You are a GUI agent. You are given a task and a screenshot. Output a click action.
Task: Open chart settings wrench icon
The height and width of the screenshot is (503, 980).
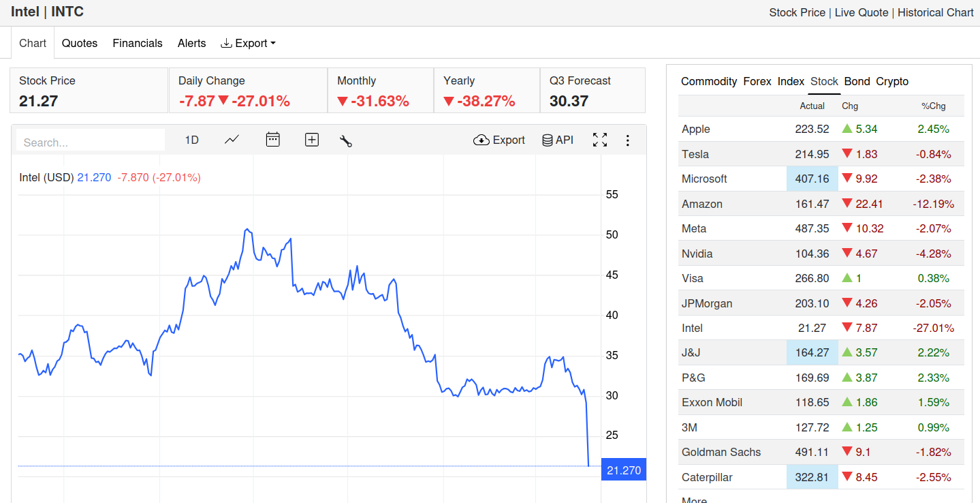tap(346, 140)
